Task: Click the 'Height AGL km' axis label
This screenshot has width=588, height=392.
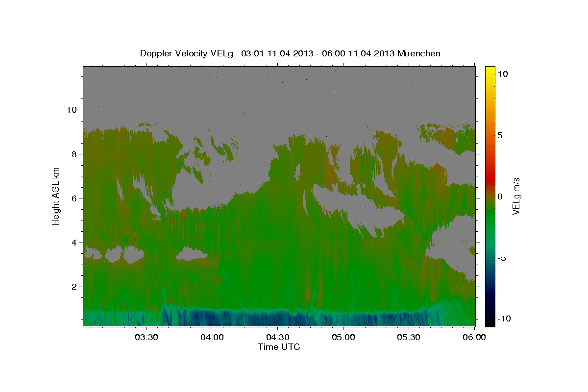Action: click(56, 196)
